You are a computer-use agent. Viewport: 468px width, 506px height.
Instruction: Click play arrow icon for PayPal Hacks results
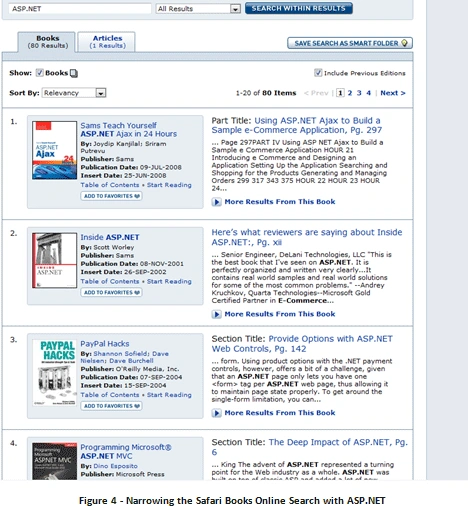[x=216, y=413]
